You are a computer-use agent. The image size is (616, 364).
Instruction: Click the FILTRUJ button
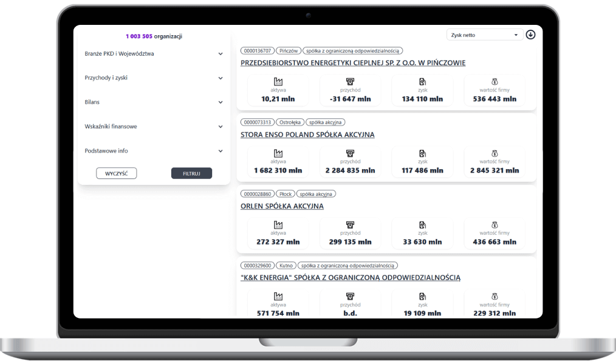pyautogui.click(x=191, y=174)
